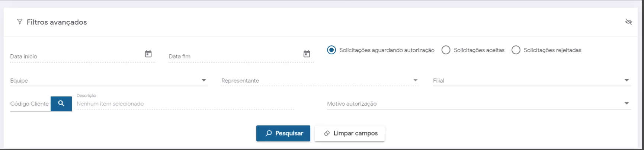Expand the Representante dropdown
The width and height of the screenshot is (644, 150).
pyautogui.click(x=415, y=80)
